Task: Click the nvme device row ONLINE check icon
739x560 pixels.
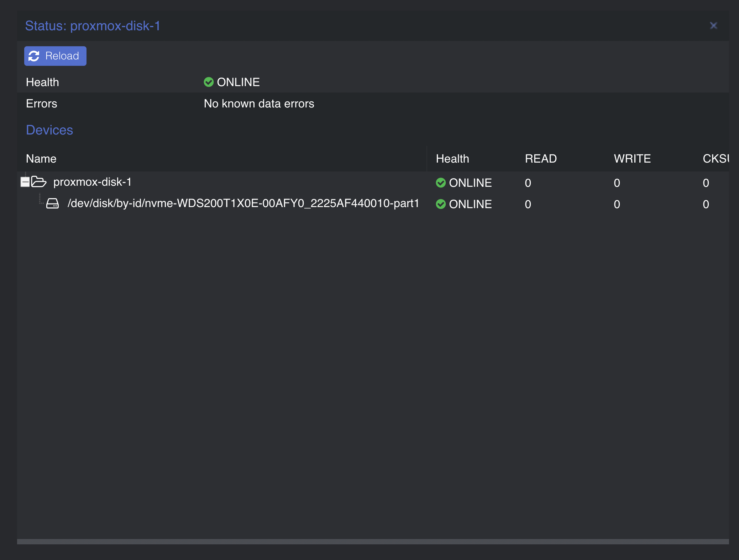Action: 441,204
